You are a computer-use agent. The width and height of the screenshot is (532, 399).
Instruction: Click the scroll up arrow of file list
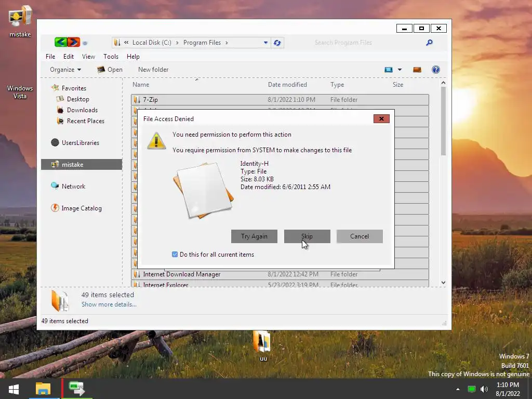pyautogui.click(x=443, y=83)
